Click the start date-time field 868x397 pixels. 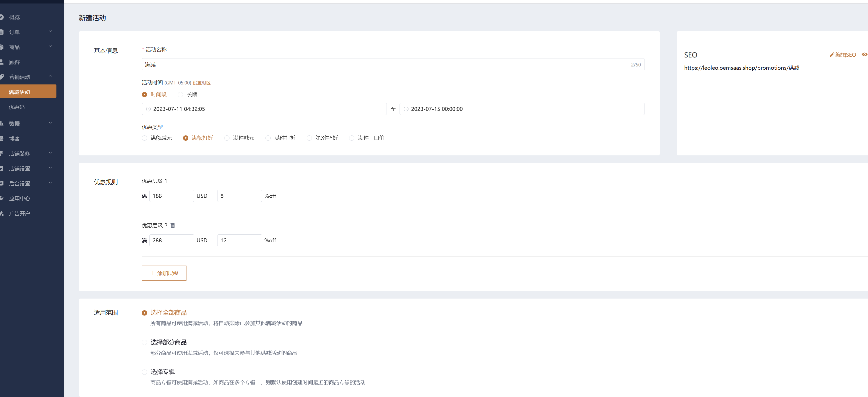click(x=264, y=109)
